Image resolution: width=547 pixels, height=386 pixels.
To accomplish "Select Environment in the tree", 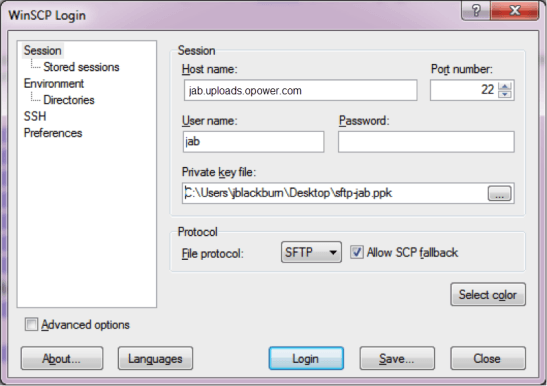I will 54,83.
